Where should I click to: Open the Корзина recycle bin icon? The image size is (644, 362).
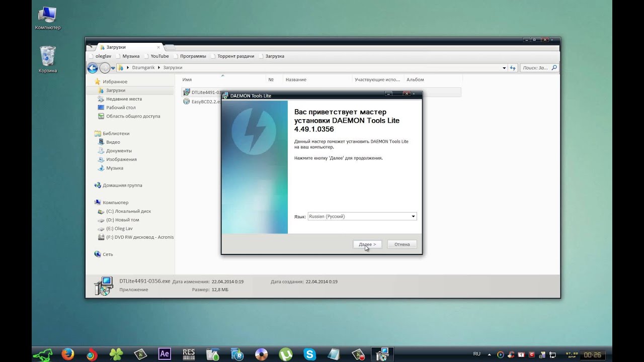pos(48,59)
